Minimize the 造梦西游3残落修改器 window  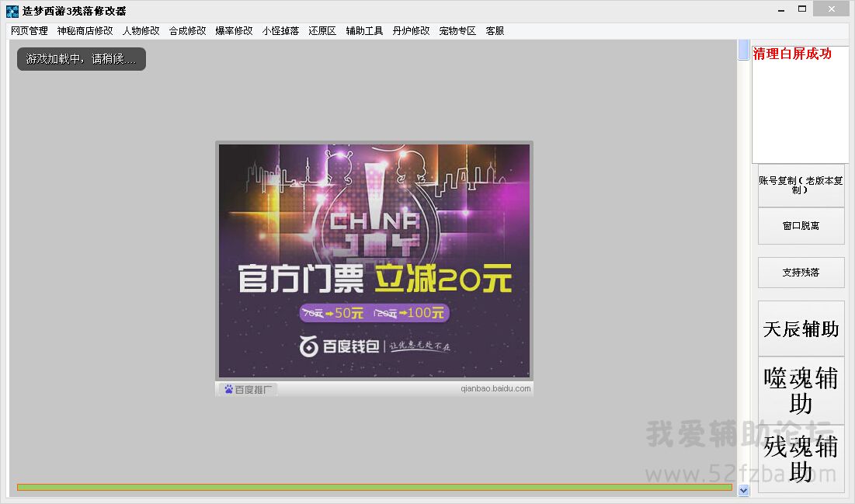(x=781, y=10)
